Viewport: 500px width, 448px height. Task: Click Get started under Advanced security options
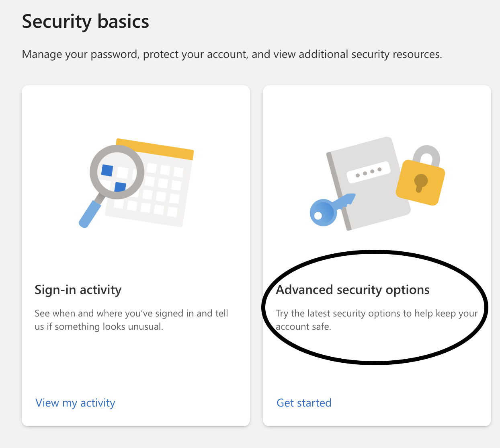[x=304, y=403]
